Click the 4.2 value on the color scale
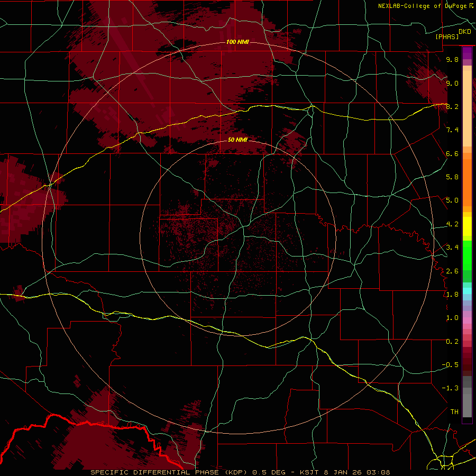476x476 pixels. point(452,224)
